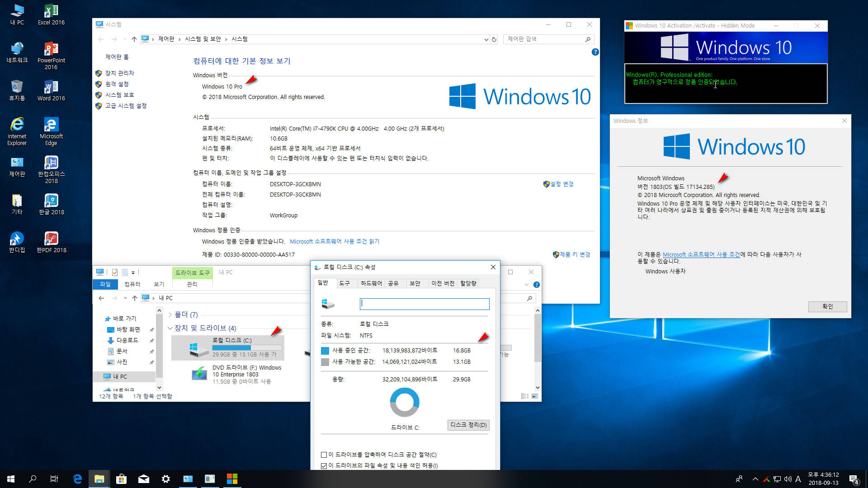Open the Microsoft Store taskbar icon
The image size is (868, 488).
121,479
